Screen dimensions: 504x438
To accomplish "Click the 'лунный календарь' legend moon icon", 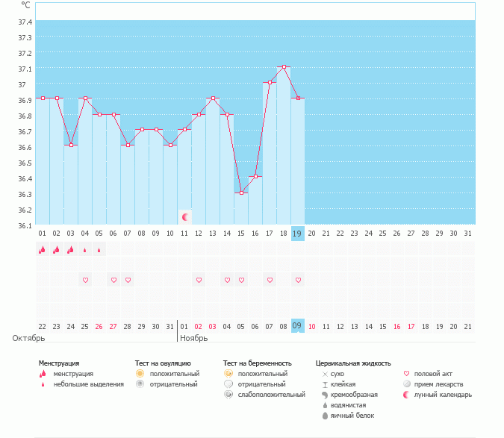I will (406, 394).
